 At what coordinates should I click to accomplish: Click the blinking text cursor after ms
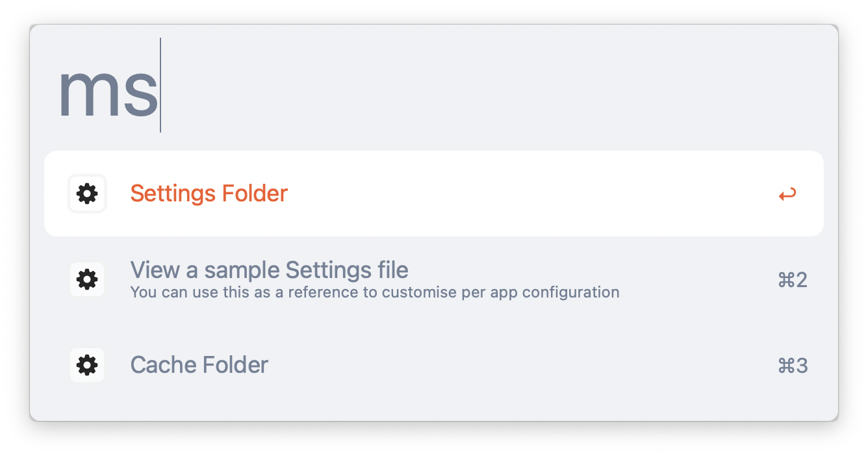coord(160,85)
